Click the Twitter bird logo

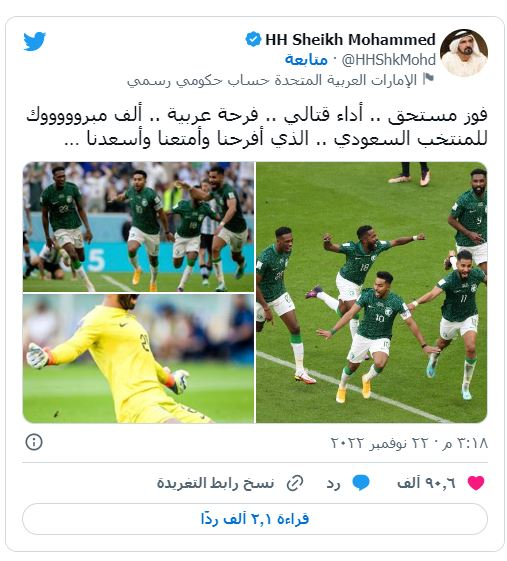click(34, 41)
